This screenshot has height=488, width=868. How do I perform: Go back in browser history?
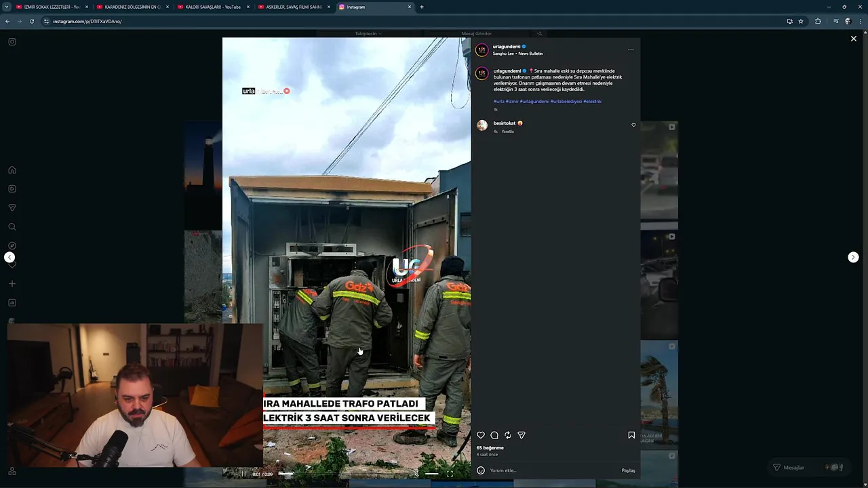click(x=7, y=21)
